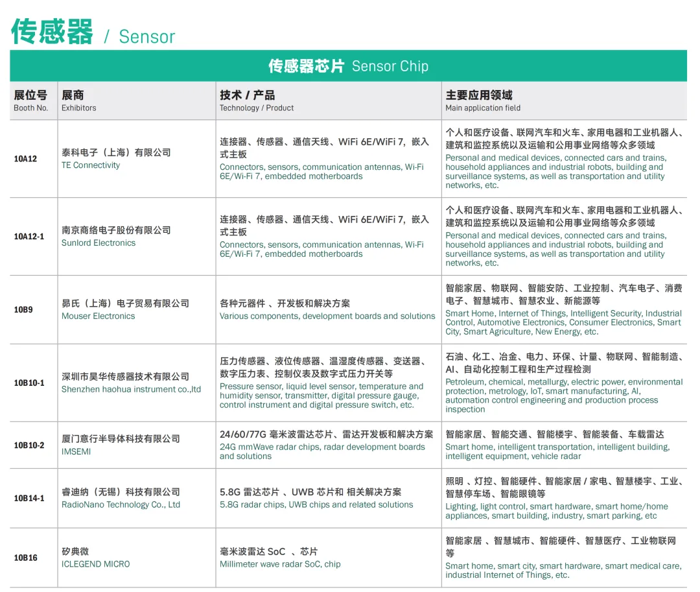Click exhibitor 睿迪纳（无锡）科技有限公司
This screenshot has width=700, height=592.
click(x=121, y=492)
